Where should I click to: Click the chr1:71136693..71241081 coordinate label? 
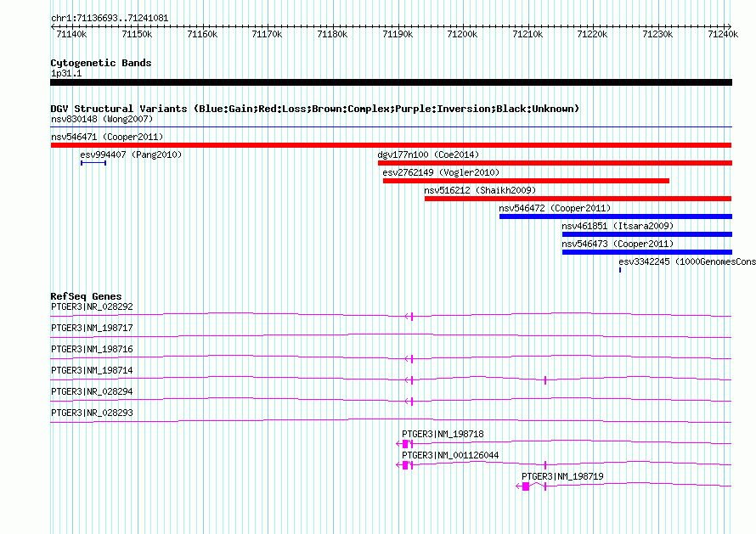tap(110, 19)
